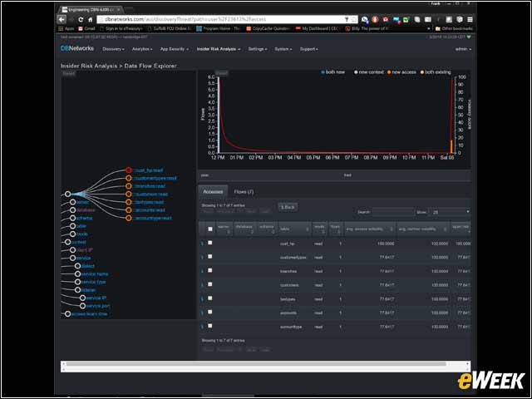Expand the service type tree node

coord(77,282)
